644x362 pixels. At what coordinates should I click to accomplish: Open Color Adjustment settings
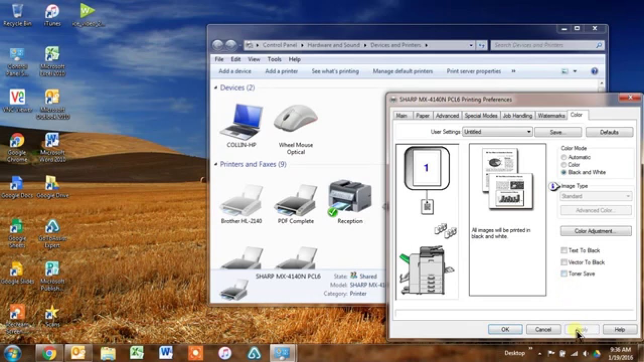[x=596, y=231]
